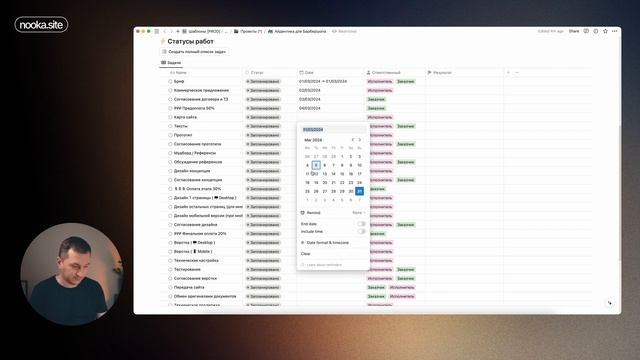
Task: Open status dropdown for 'Карта сайта' row
Action: pyautogui.click(x=263, y=118)
